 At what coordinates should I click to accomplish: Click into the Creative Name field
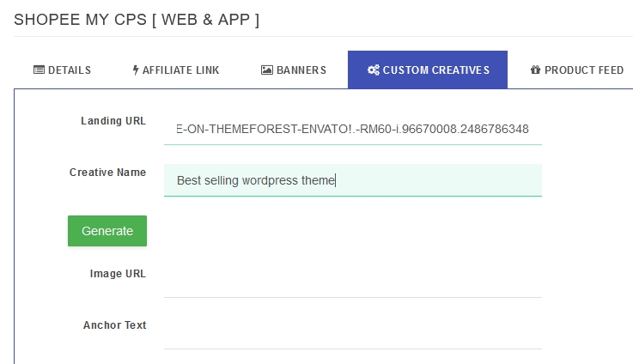[x=353, y=180]
